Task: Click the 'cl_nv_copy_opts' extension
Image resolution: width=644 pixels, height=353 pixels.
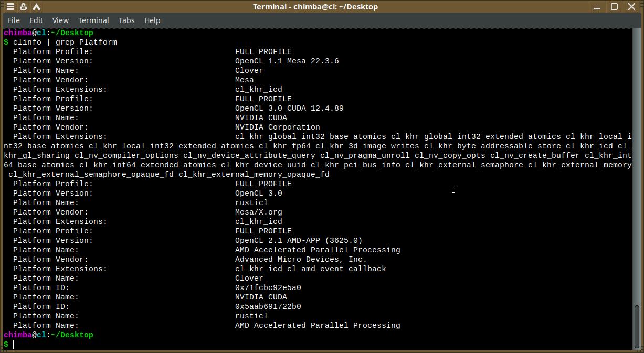Action: tap(450, 155)
